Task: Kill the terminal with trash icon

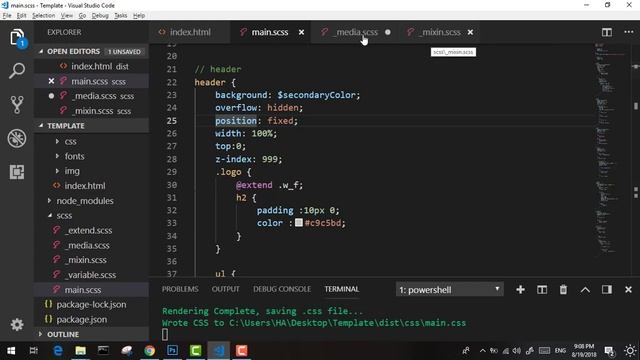Action: pos(563,289)
